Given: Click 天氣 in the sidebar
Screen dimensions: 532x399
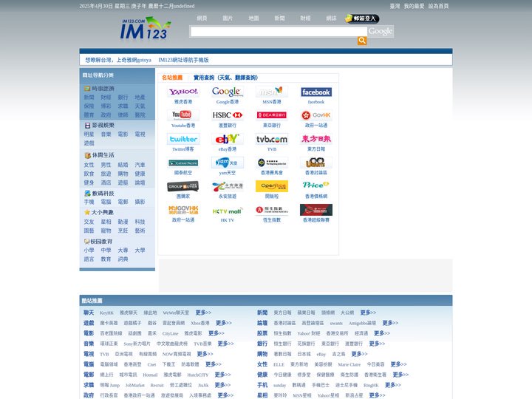Looking at the screenshot, I should (x=140, y=106).
